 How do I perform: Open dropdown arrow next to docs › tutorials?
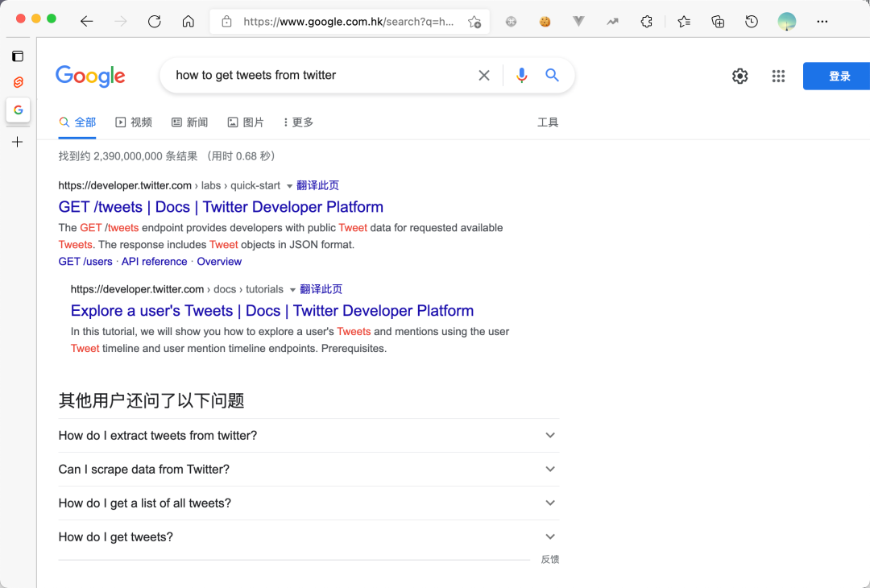(x=292, y=289)
